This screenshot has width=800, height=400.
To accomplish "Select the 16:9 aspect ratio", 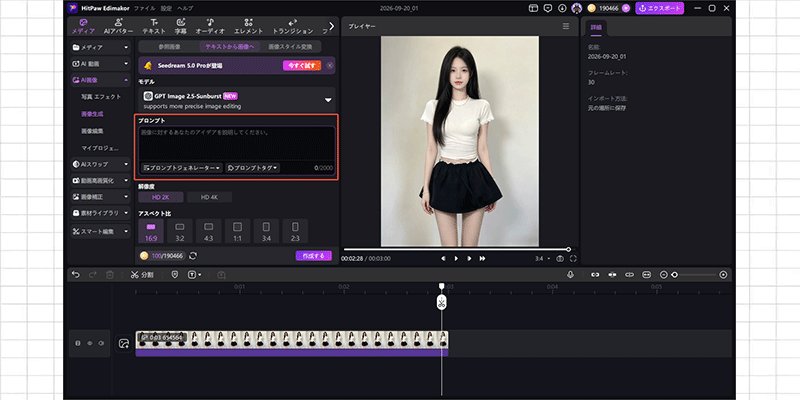I will (151, 231).
